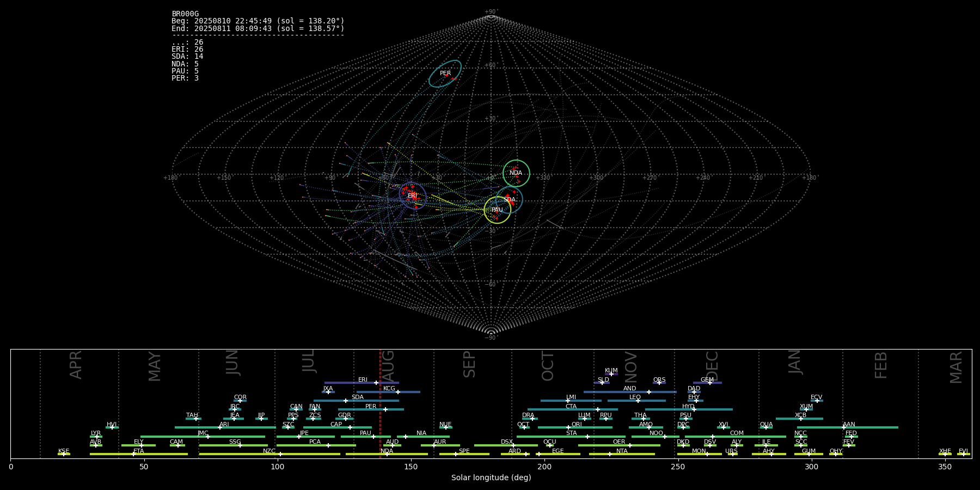Screen dimensions: 980x490
Task: Click the +60 declination label on the sky map
Action: coord(491,65)
